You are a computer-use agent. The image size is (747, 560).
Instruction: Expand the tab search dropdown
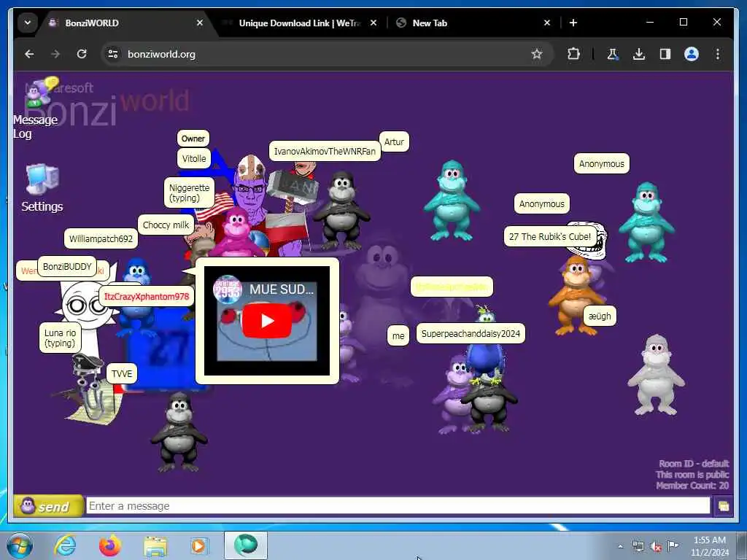[x=28, y=23]
